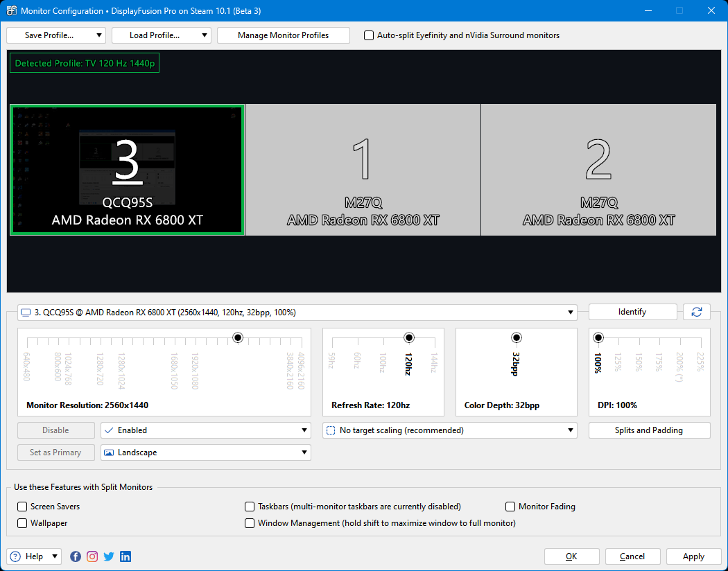
Task: Click the DisplayFusion app icon in title bar
Action: point(12,10)
